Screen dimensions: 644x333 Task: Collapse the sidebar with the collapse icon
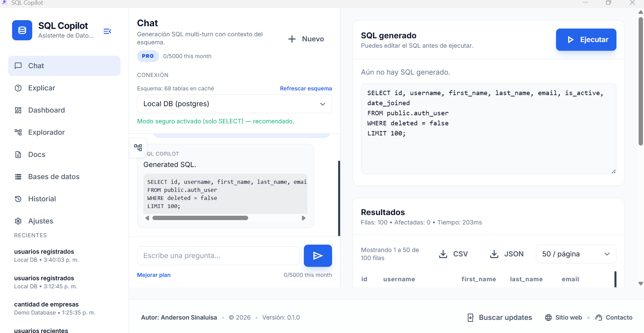[107, 31]
